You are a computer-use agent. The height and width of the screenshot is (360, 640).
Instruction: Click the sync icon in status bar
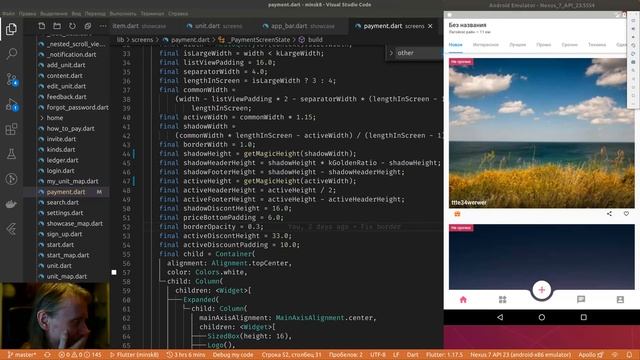click(x=47, y=355)
